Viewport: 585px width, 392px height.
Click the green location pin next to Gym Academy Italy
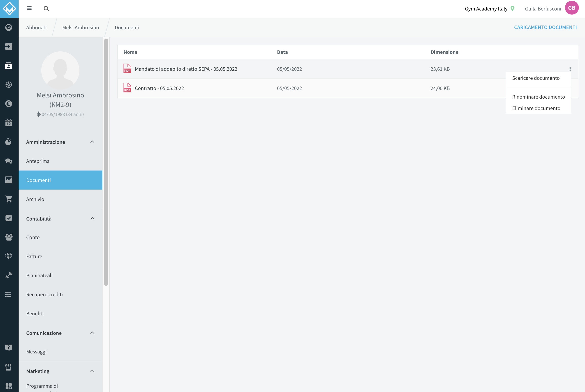click(513, 9)
